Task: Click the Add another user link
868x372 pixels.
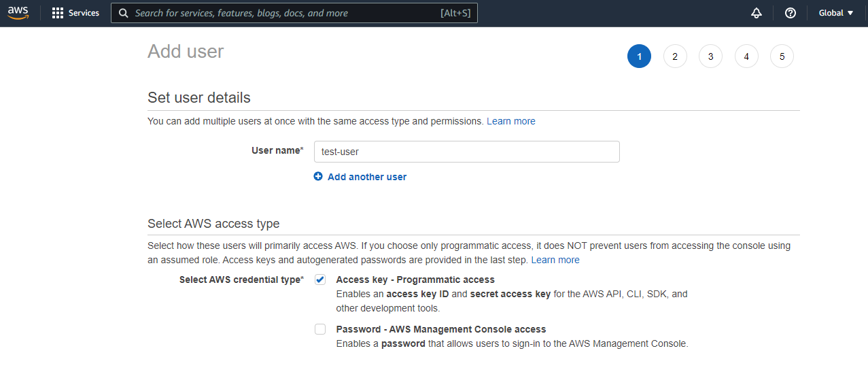Action: [367, 177]
